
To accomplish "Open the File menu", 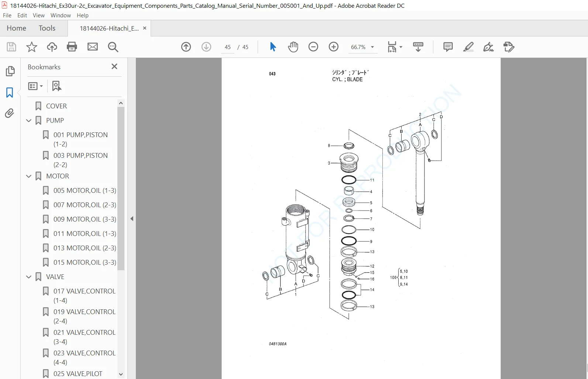I will point(7,15).
